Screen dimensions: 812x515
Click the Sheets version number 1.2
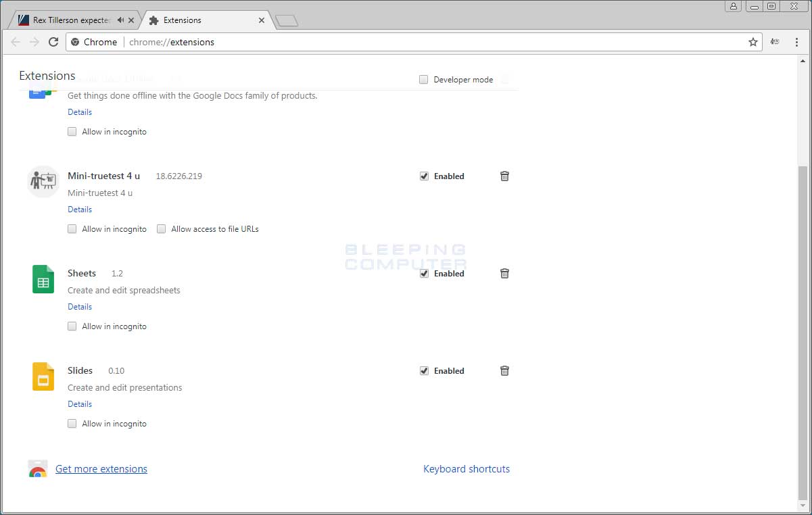point(117,274)
